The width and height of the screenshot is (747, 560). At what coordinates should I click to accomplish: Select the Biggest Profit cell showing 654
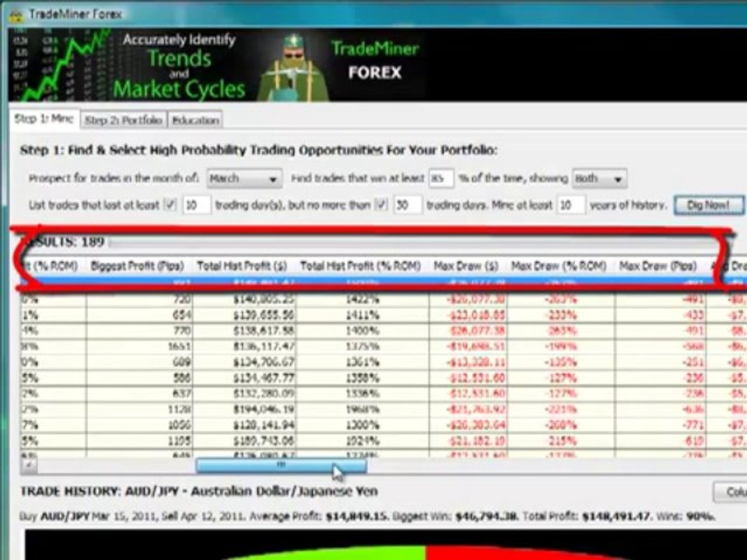click(x=139, y=315)
